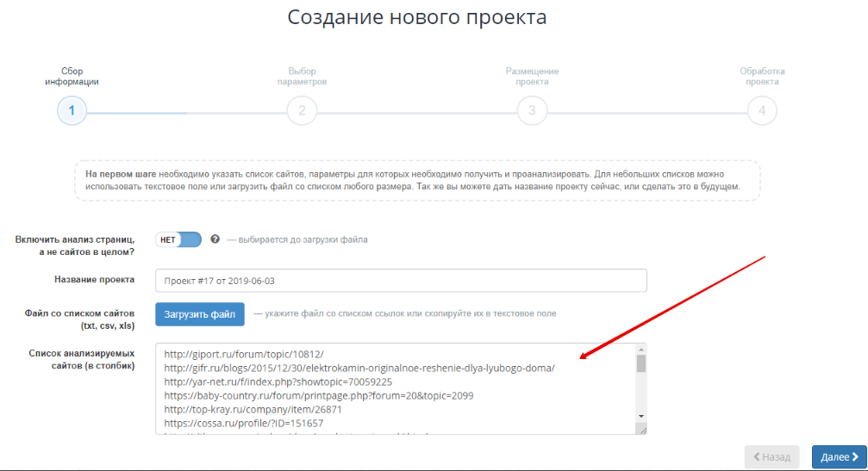
Task: Click the scrollbar thumb in site list
Action: pyautogui.click(x=641, y=363)
